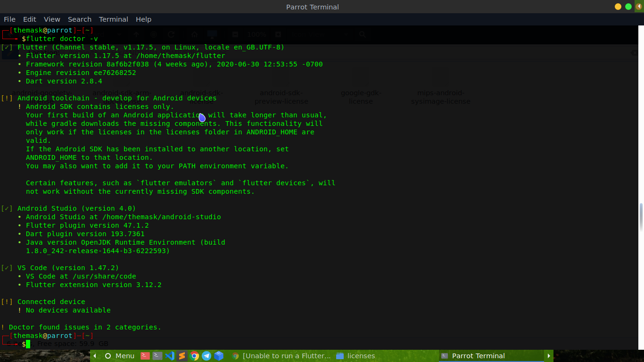
Task: Open the File menu
Action: tap(9, 19)
